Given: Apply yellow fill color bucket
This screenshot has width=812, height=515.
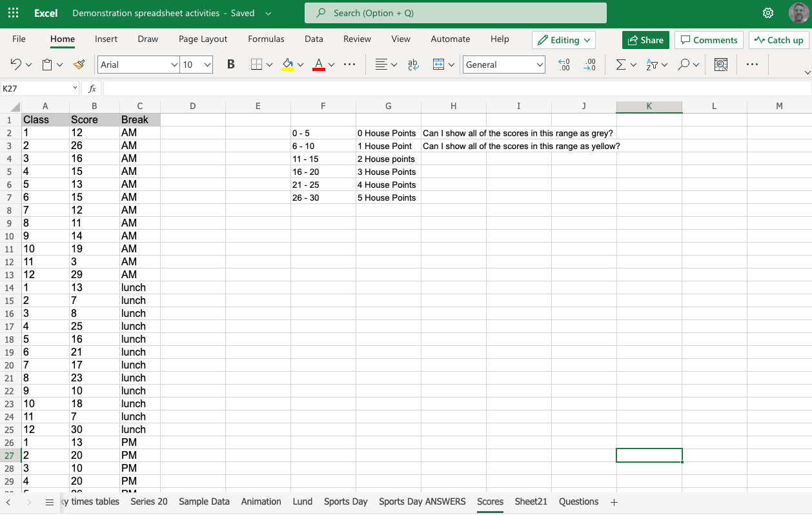Looking at the screenshot, I should coord(288,65).
